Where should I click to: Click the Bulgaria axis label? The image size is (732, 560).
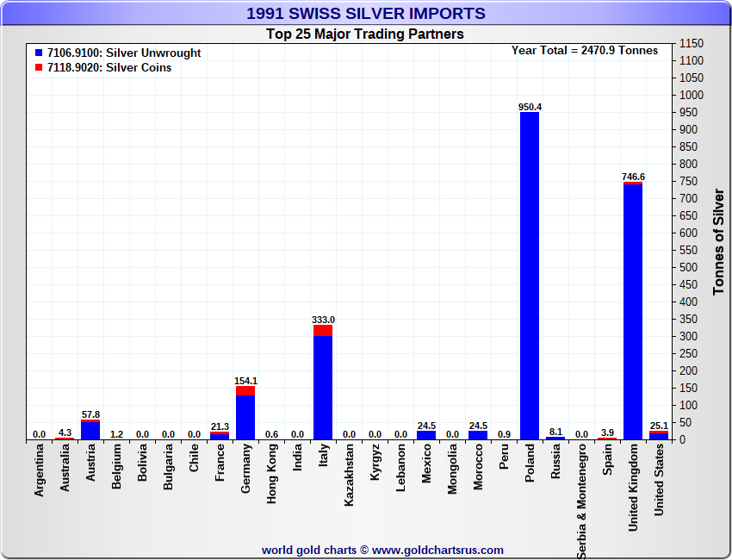pyautogui.click(x=168, y=467)
